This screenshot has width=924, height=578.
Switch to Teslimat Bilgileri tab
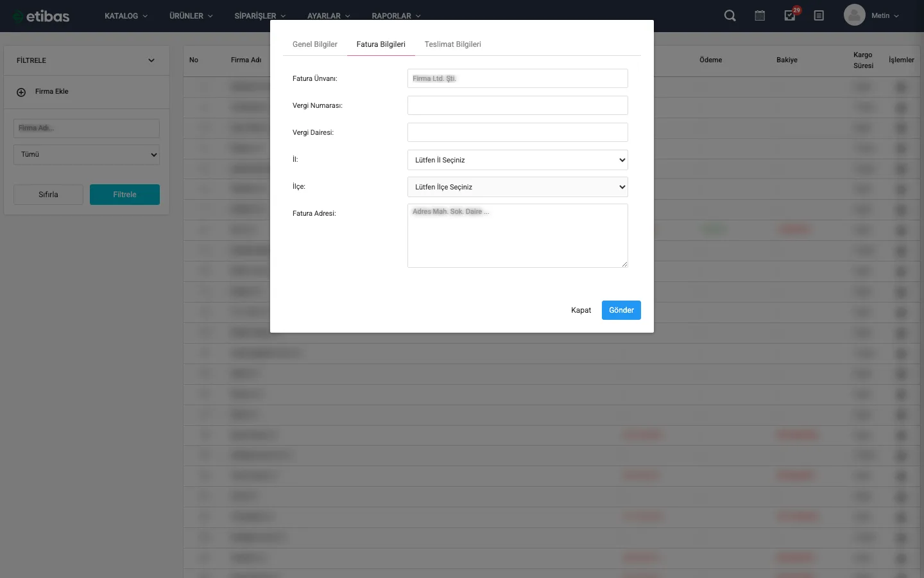click(x=452, y=44)
